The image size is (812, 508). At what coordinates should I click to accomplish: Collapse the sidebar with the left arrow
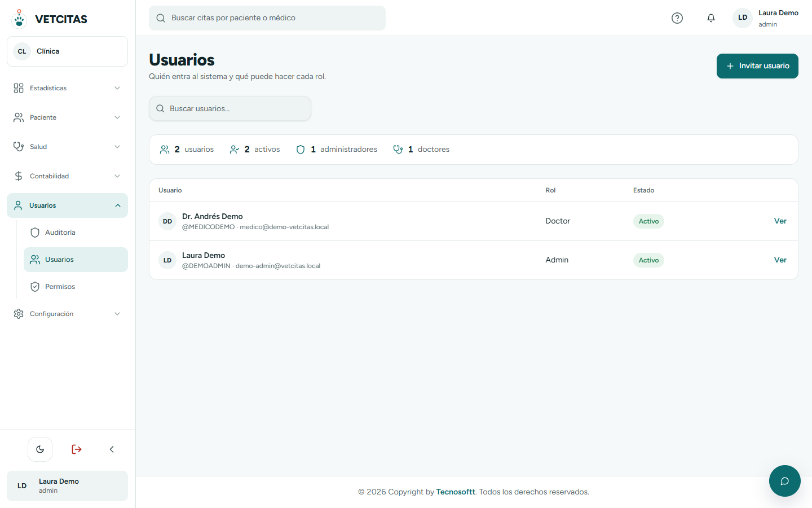point(112,449)
